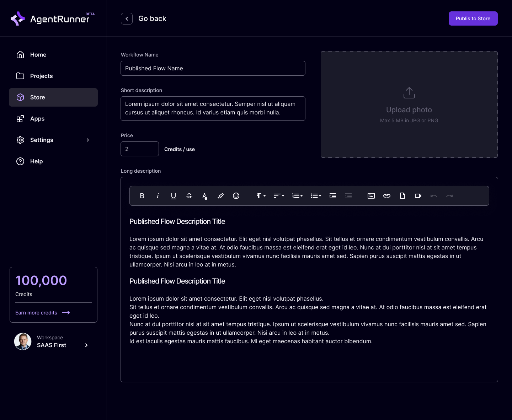Screen dimensions: 512x420
Task: Embed a video in the description
Action: pyautogui.click(x=418, y=196)
